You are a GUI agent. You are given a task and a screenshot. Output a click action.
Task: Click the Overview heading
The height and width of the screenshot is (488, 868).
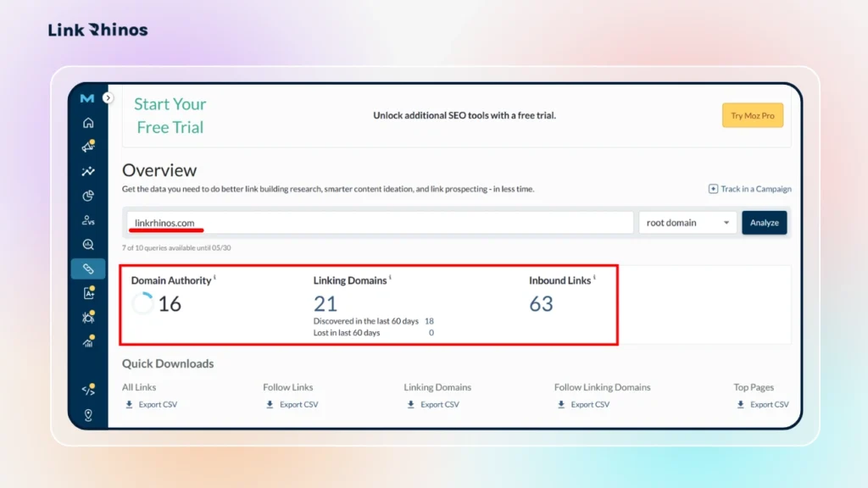159,169
